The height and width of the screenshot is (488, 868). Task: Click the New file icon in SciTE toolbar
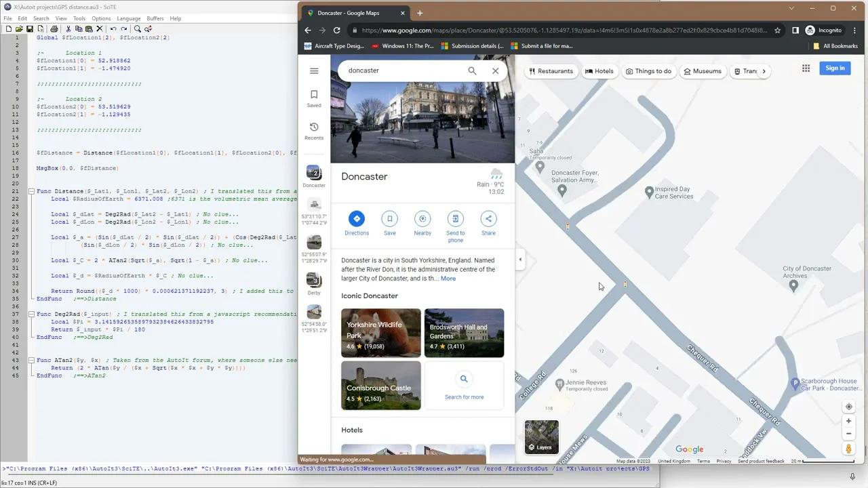coord(9,29)
